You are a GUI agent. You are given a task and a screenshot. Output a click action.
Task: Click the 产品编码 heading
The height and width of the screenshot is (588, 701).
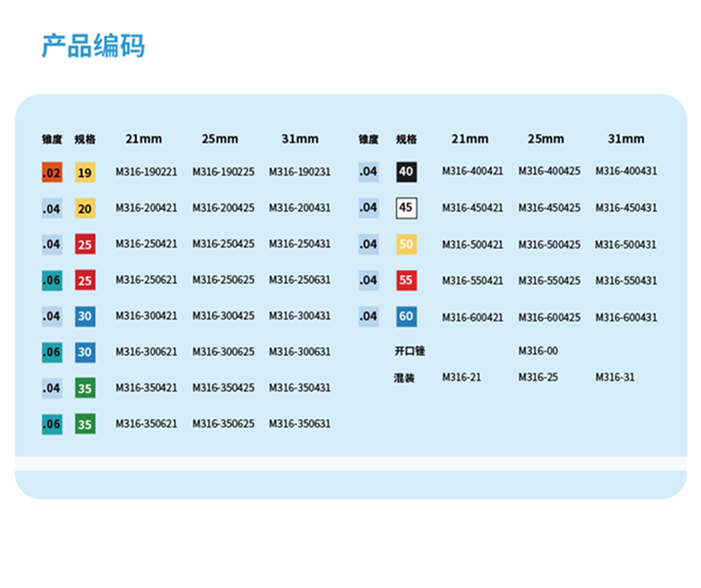coord(93,46)
